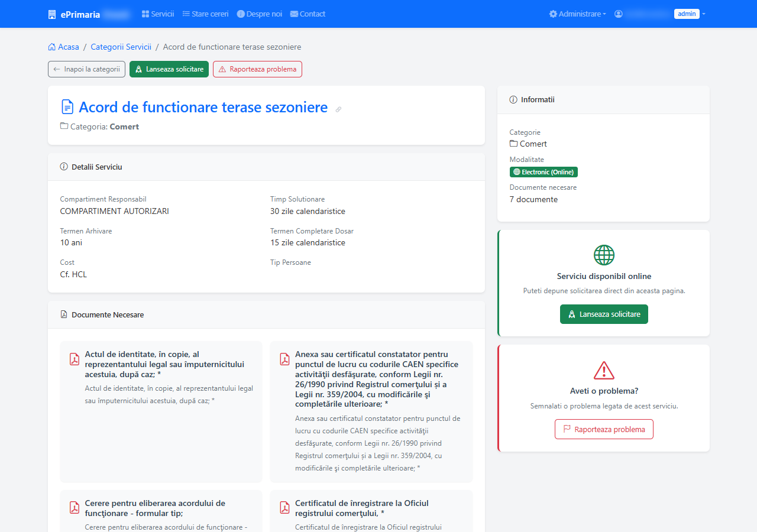Click top Raporteaza problema button
Viewport: 757px width, 532px height.
pos(257,69)
